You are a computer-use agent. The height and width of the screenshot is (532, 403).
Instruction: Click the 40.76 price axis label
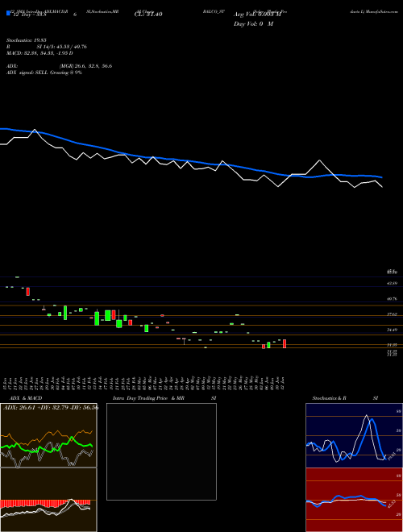[393, 299]
